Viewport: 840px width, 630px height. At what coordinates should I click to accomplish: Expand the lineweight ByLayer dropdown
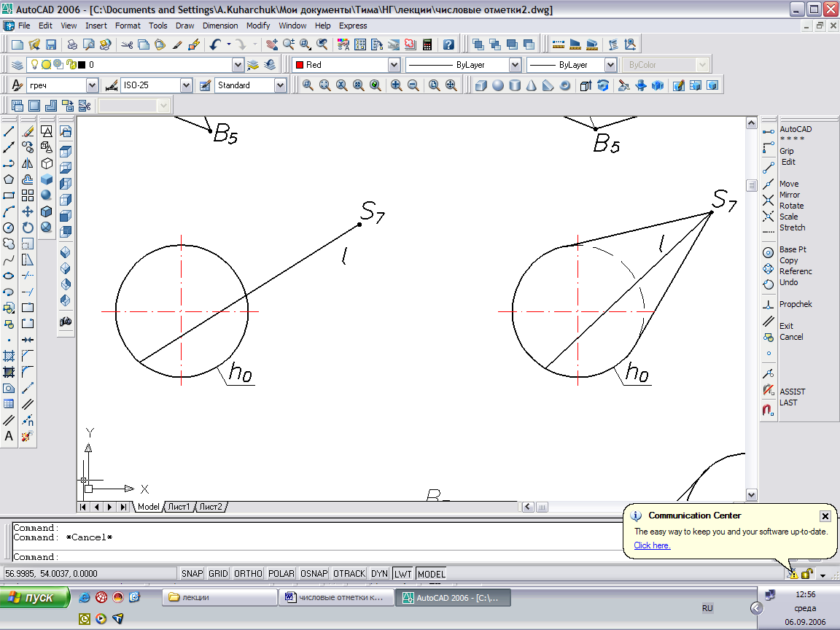click(610, 65)
